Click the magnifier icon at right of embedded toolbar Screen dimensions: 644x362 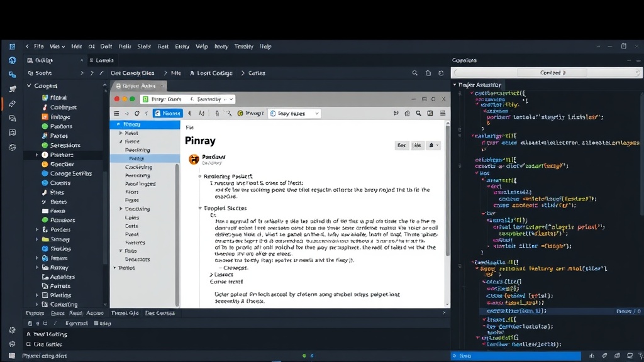click(x=418, y=113)
